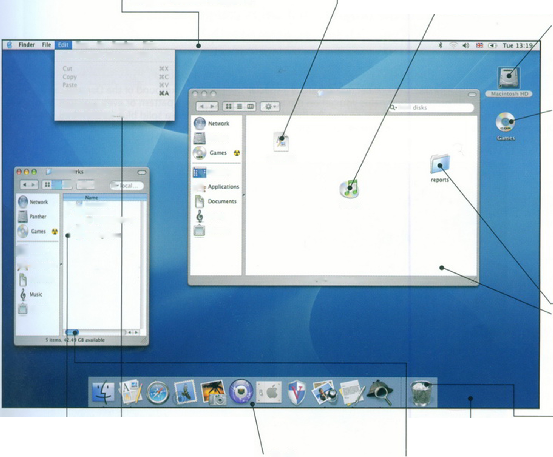
Task: Click the British flag input menu icon
Action: (479, 45)
